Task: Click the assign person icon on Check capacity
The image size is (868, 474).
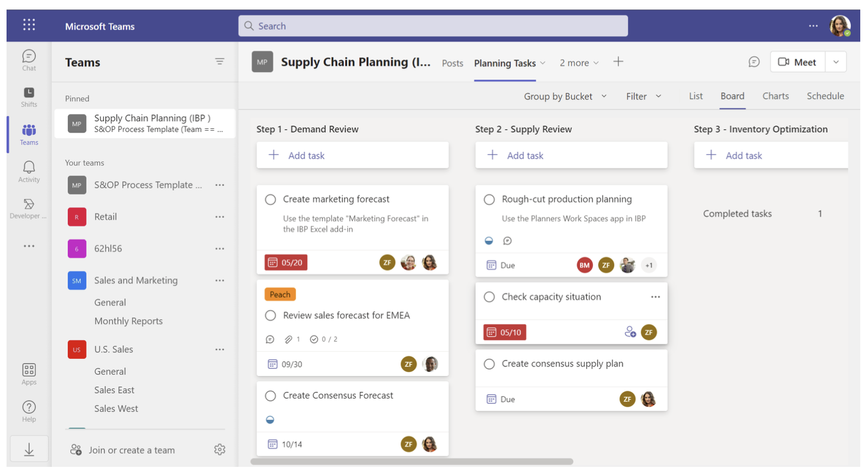Action: (630, 332)
